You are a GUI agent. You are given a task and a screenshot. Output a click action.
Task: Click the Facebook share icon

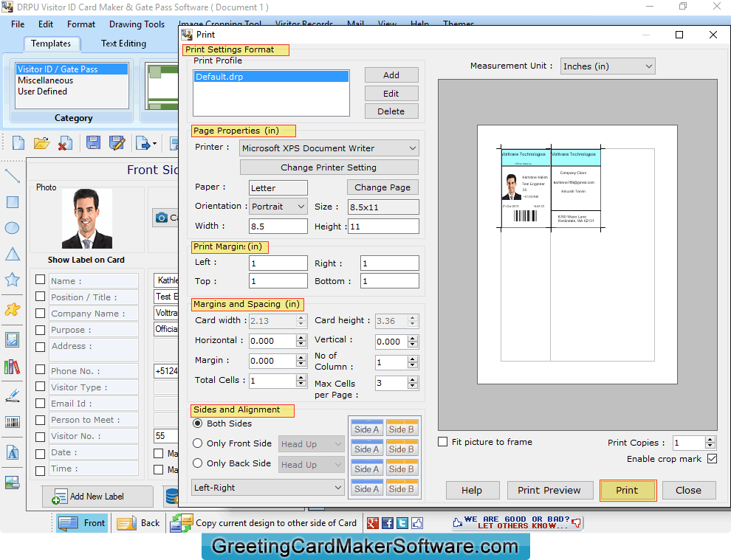coord(388,523)
